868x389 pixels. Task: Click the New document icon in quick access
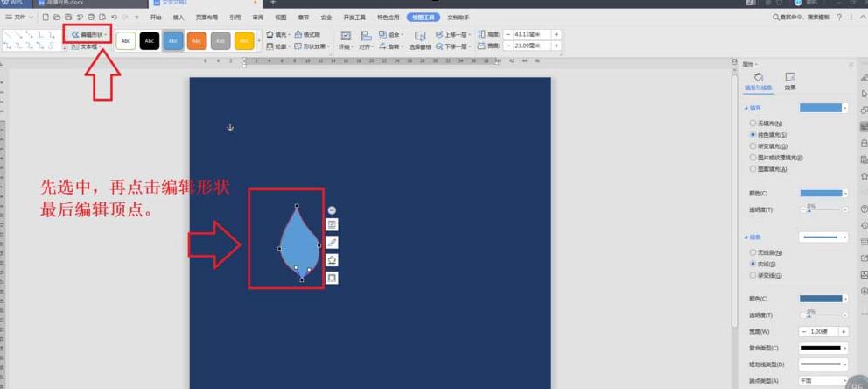click(46, 18)
